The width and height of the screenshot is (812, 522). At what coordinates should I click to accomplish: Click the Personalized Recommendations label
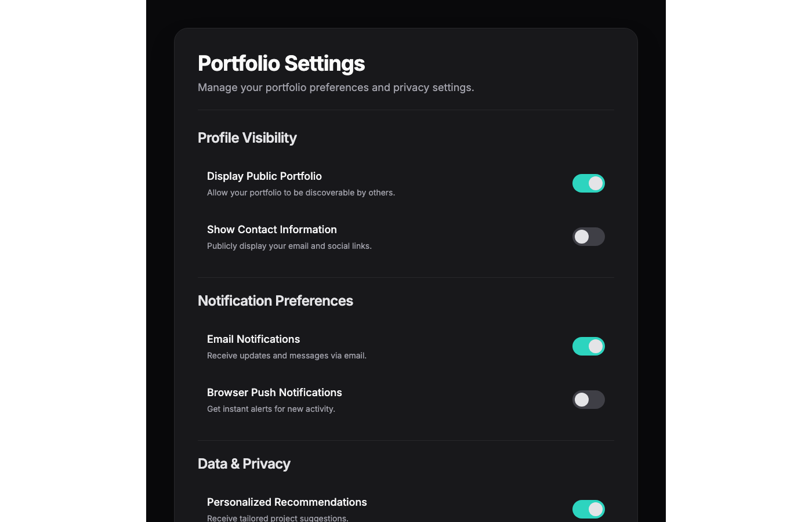287,502
